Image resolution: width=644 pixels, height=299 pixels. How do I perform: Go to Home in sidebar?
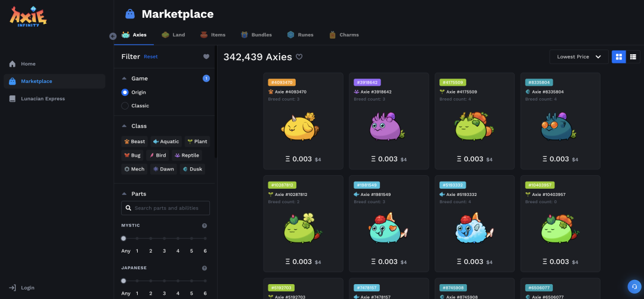[55, 64]
